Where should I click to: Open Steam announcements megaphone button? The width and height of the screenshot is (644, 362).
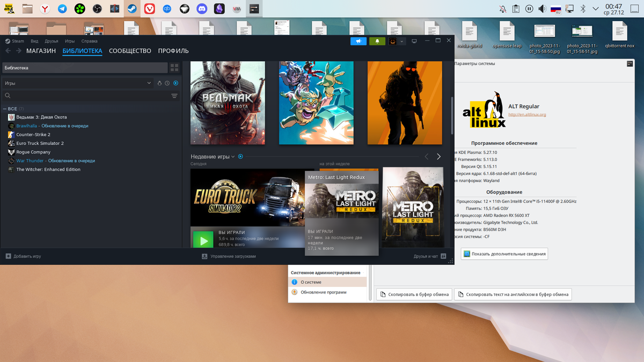pyautogui.click(x=358, y=41)
